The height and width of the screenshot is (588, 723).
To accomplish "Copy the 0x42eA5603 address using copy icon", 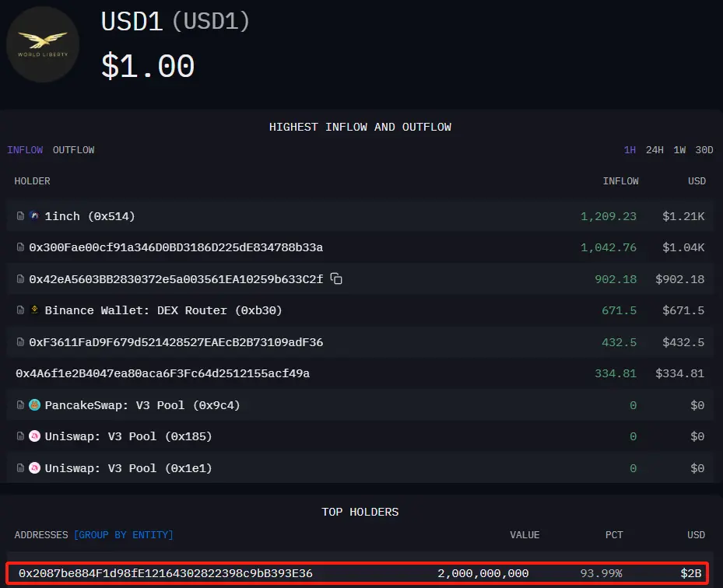I will (336, 278).
